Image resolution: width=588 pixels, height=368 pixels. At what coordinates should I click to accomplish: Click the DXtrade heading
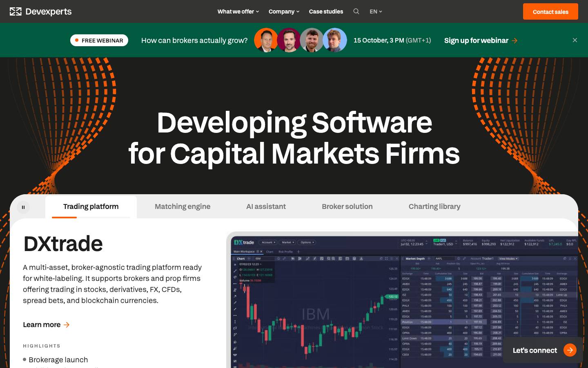[x=63, y=244]
